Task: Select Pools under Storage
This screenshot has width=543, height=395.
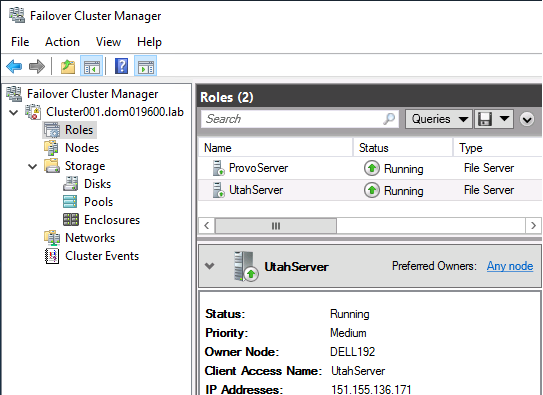Action: (98, 202)
